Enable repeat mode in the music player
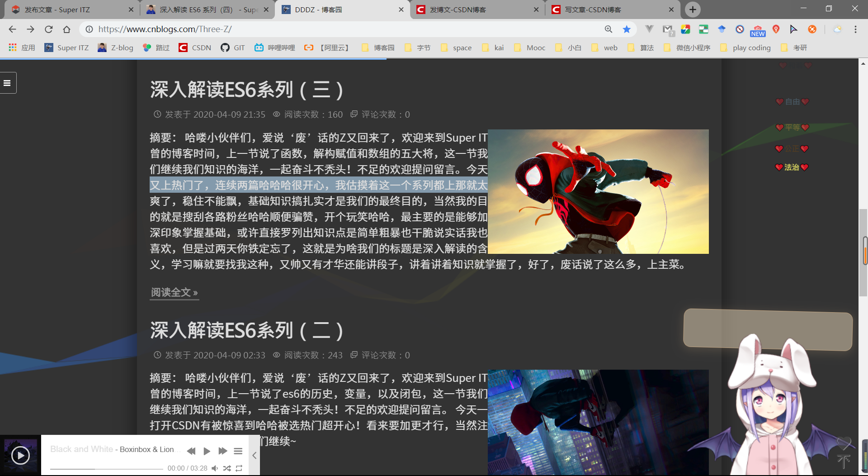The height and width of the screenshot is (476, 868). (x=240, y=468)
